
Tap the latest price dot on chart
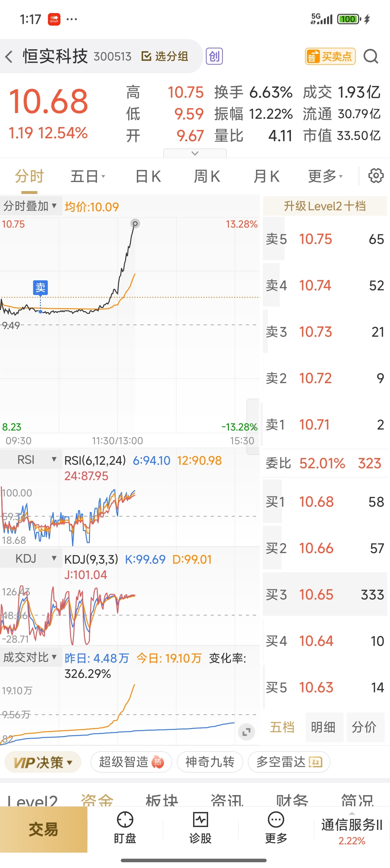point(135,223)
